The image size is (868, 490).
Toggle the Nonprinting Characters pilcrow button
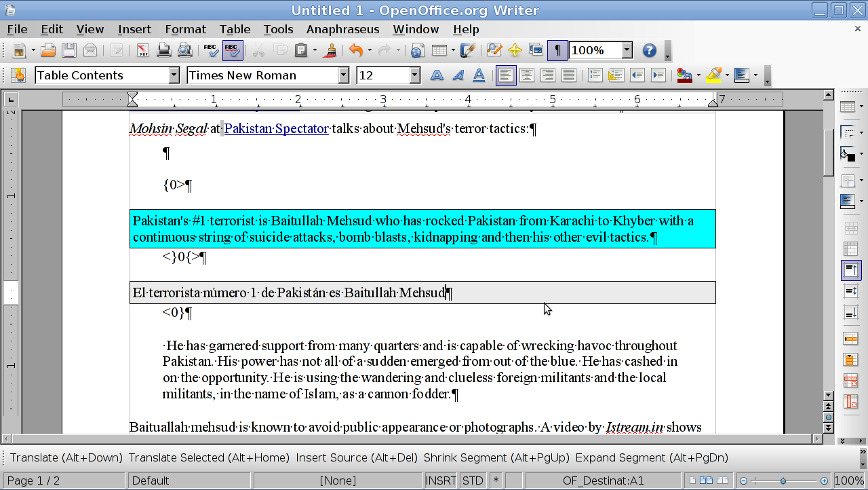click(x=557, y=50)
